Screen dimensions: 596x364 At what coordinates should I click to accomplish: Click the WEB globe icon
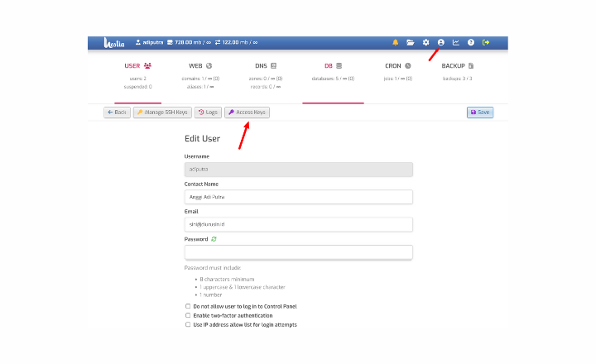tap(209, 65)
